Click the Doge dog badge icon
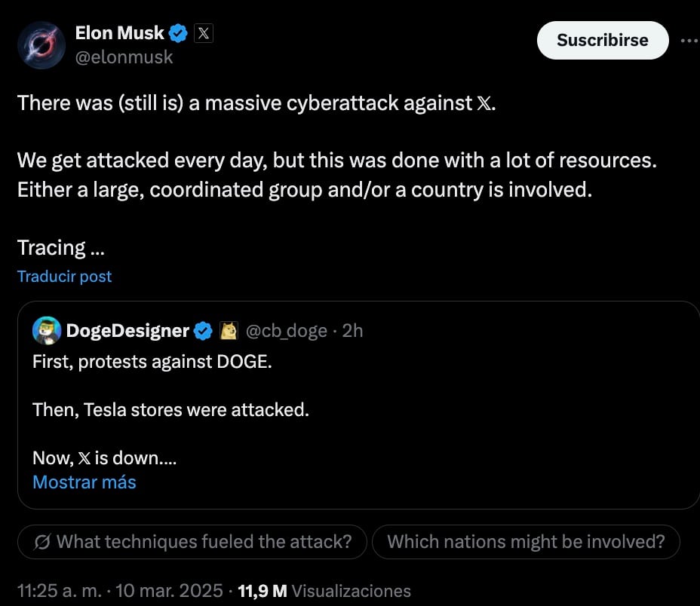The image size is (700, 606). pyautogui.click(x=229, y=331)
